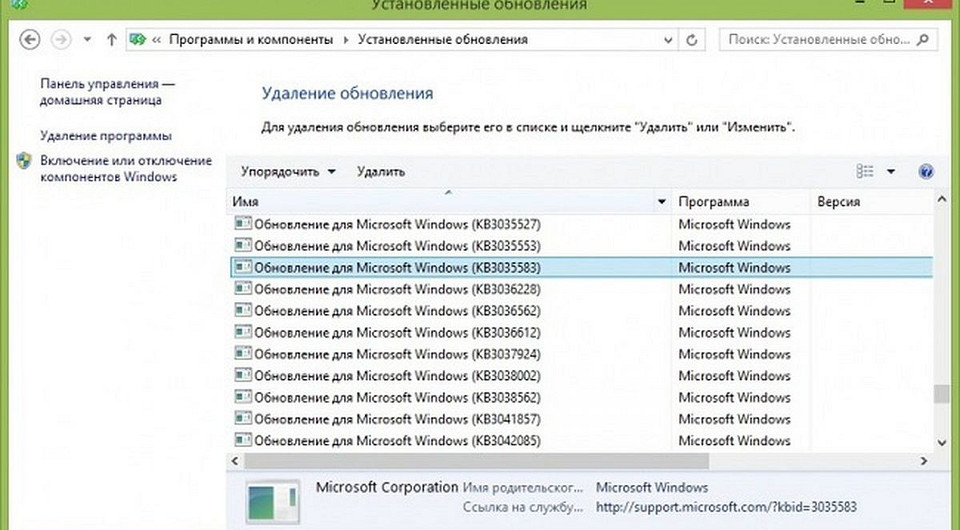The height and width of the screenshot is (530, 960).
Task: Sort by 'Версия' column header
Action: tap(872, 201)
